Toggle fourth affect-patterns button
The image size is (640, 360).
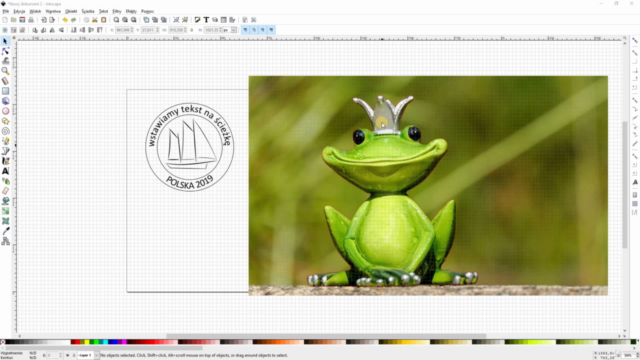coord(271,30)
